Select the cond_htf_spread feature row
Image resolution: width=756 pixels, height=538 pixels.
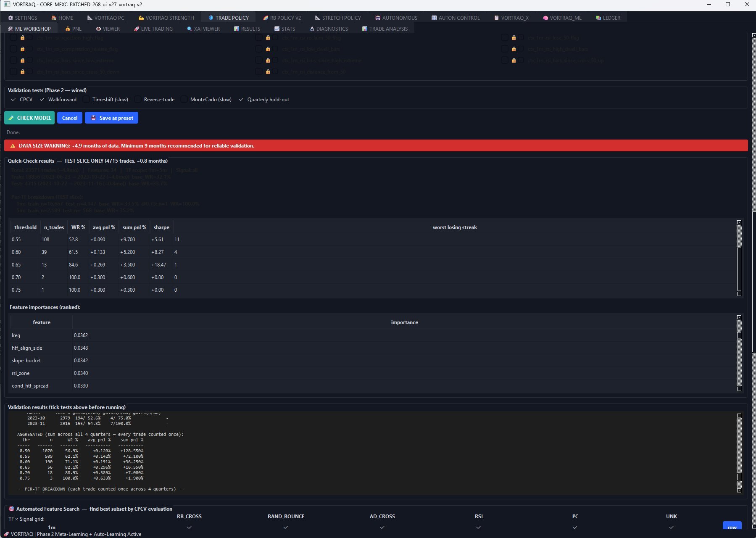(x=30, y=386)
